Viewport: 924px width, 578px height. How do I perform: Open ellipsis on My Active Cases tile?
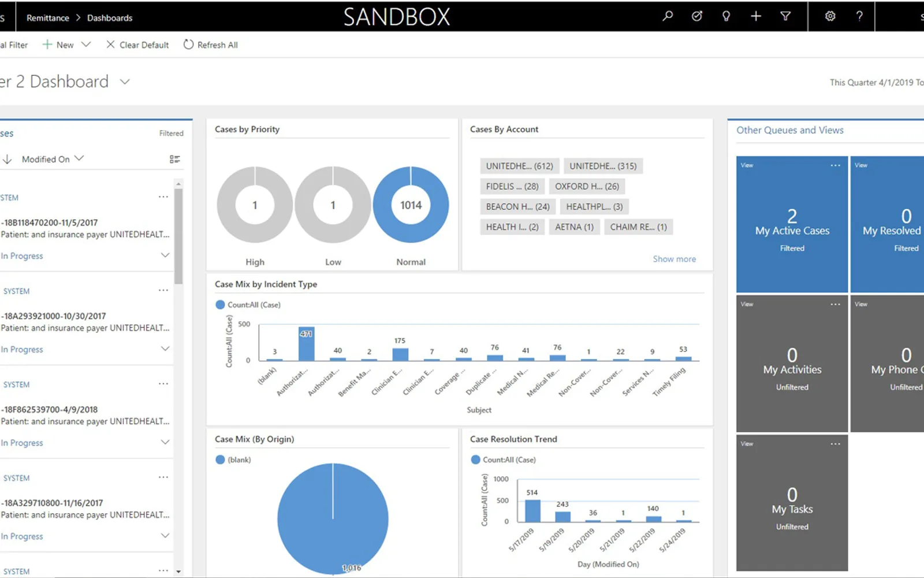pyautogui.click(x=836, y=165)
